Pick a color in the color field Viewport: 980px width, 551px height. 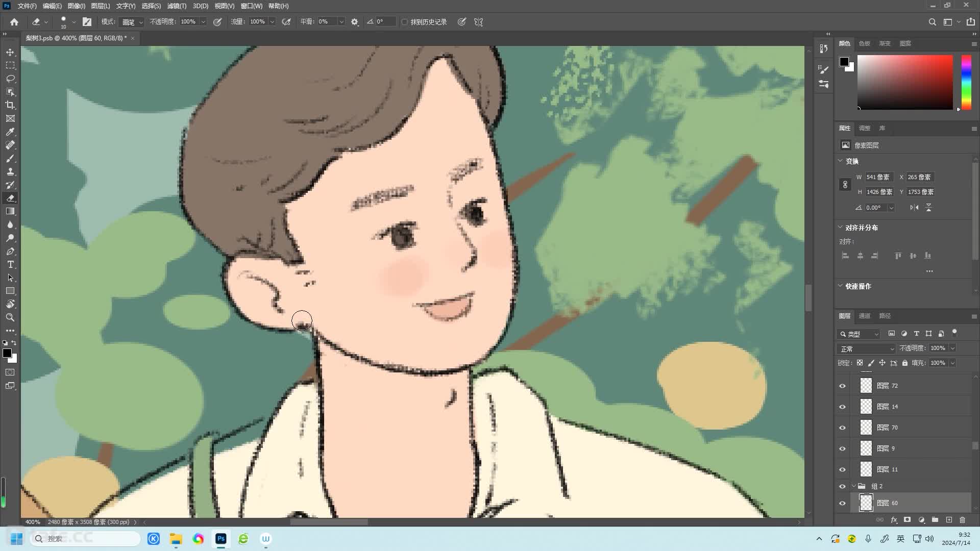point(904,82)
